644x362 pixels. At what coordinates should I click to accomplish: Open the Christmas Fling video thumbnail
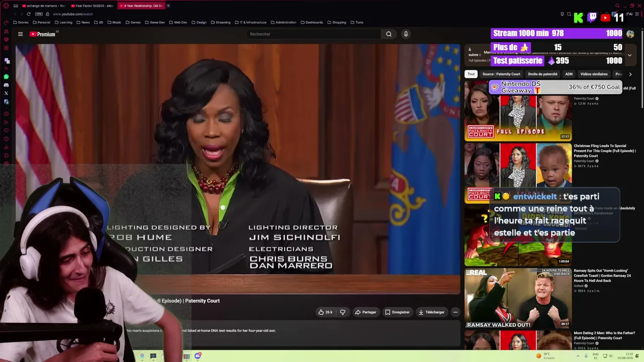click(518, 173)
